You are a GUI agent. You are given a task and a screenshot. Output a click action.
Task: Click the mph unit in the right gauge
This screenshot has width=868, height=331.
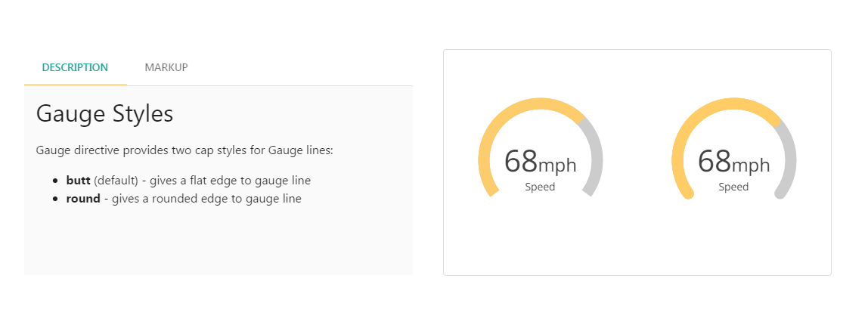tap(752, 165)
